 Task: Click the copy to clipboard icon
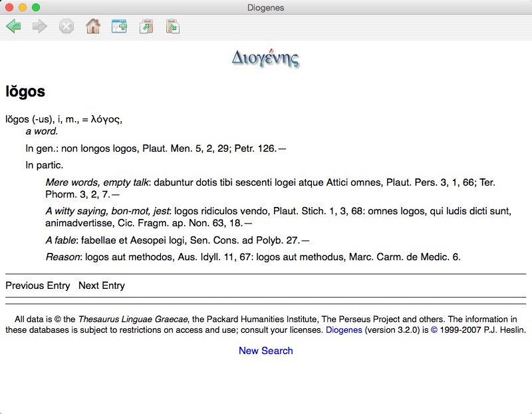(146, 27)
